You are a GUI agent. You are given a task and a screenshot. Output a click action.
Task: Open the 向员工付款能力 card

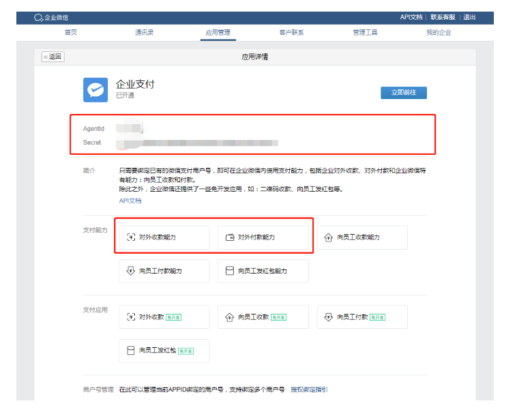pyautogui.click(x=164, y=271)
